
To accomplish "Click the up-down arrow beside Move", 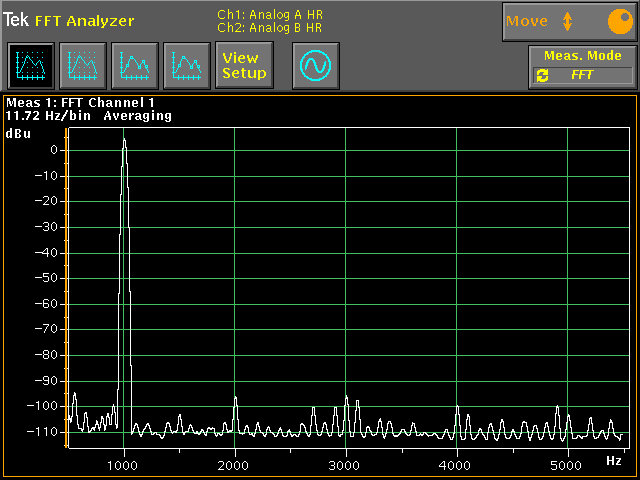I will [x=567, y=21].
